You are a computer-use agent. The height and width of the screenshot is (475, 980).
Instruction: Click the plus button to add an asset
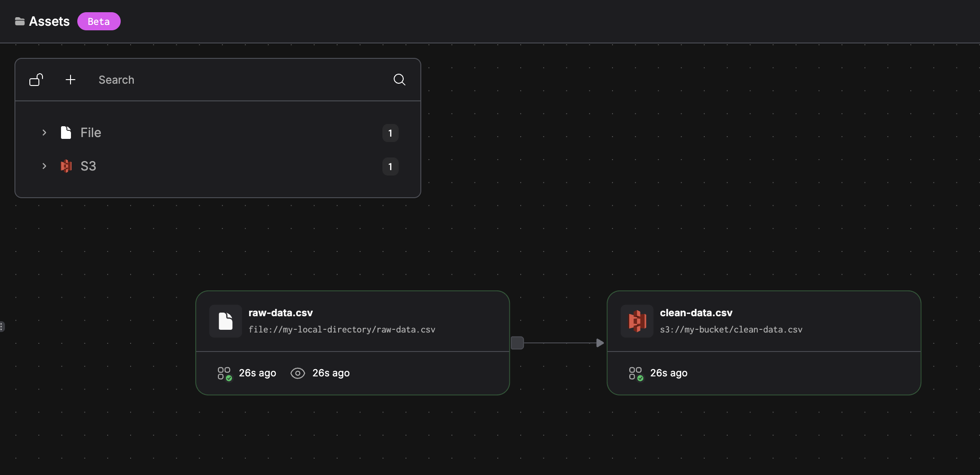tap(70, 80)
